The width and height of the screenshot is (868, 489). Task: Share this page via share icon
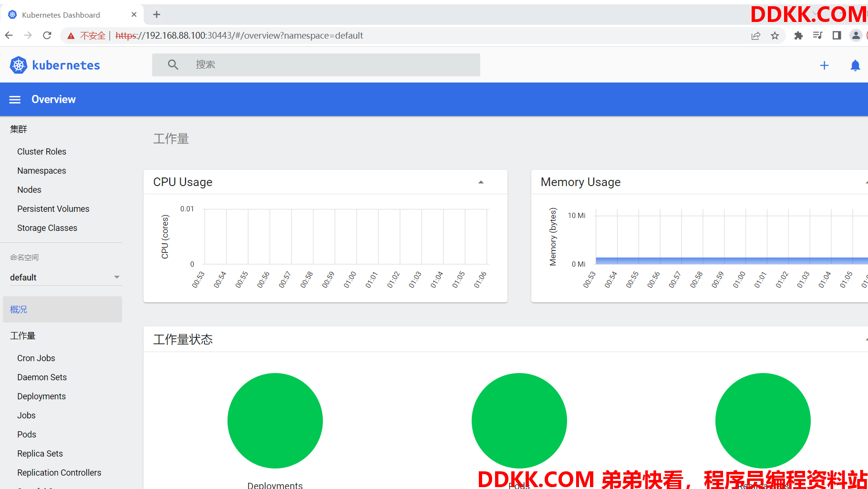coord(755,36)
